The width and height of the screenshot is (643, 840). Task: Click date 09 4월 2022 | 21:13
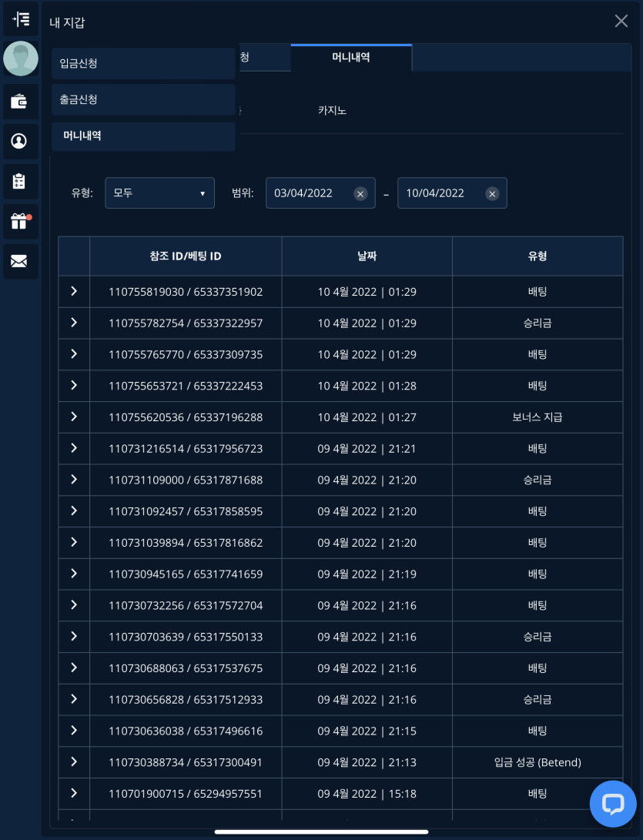click(x=367, y=762)
